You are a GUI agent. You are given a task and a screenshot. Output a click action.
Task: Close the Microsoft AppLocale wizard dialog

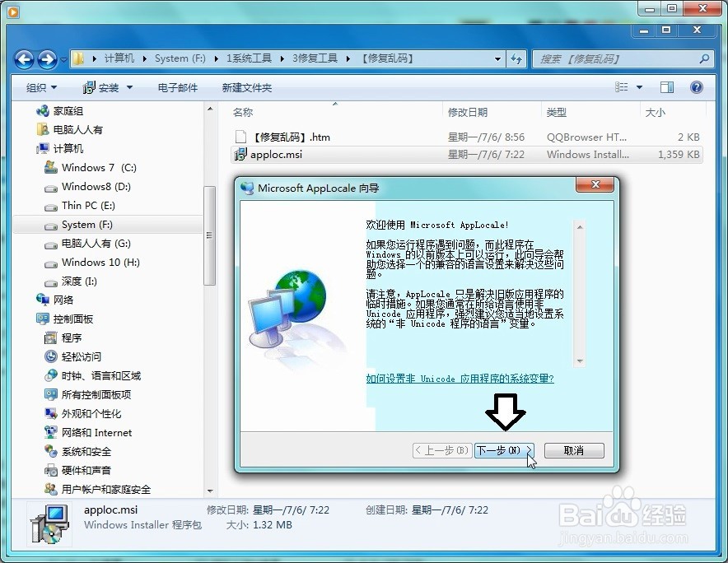[595, 184]
